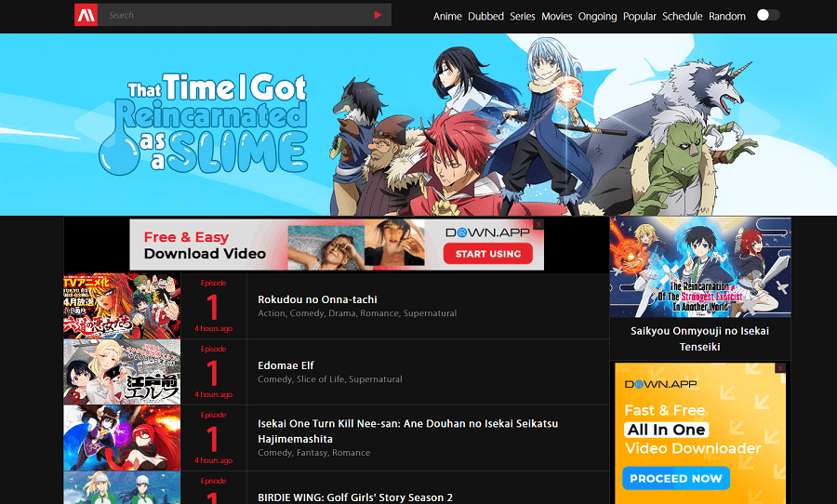The height and width of the screenshot is (504, 837).
Task: Click Episode 1 badge for Isekai One Turn
Action: (214, 438)
